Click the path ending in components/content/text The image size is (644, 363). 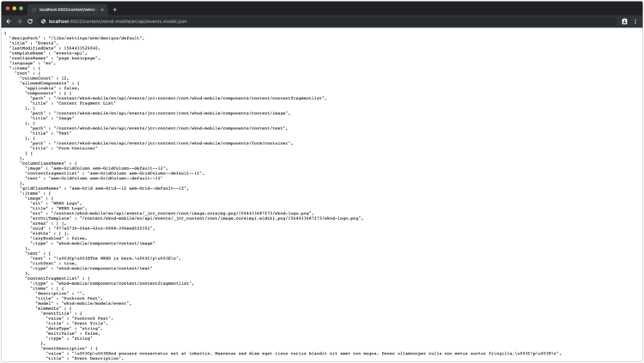tap(171, 128)
